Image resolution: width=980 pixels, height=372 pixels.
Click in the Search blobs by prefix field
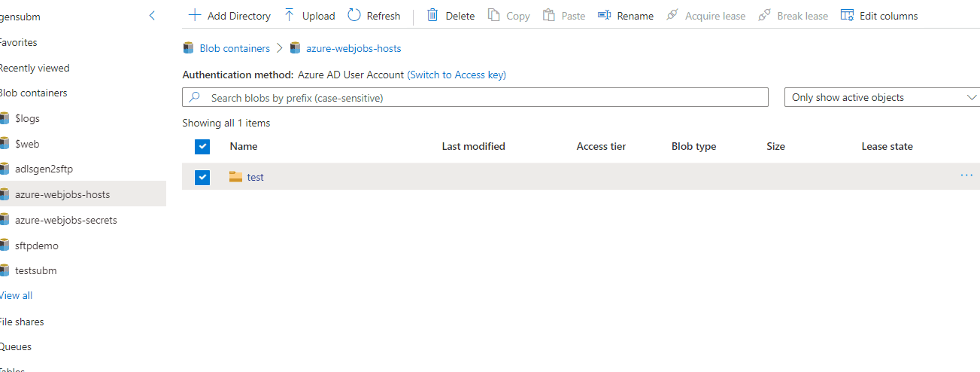(x=475, y=97)
